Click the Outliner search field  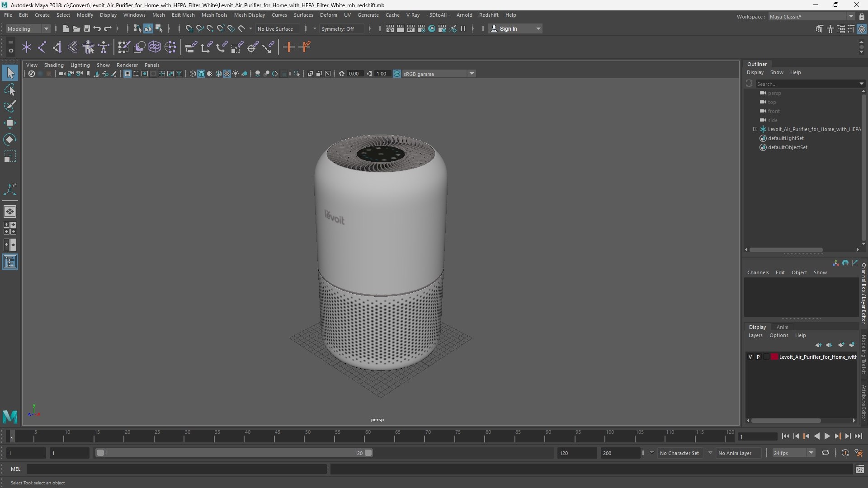[807, 84]
